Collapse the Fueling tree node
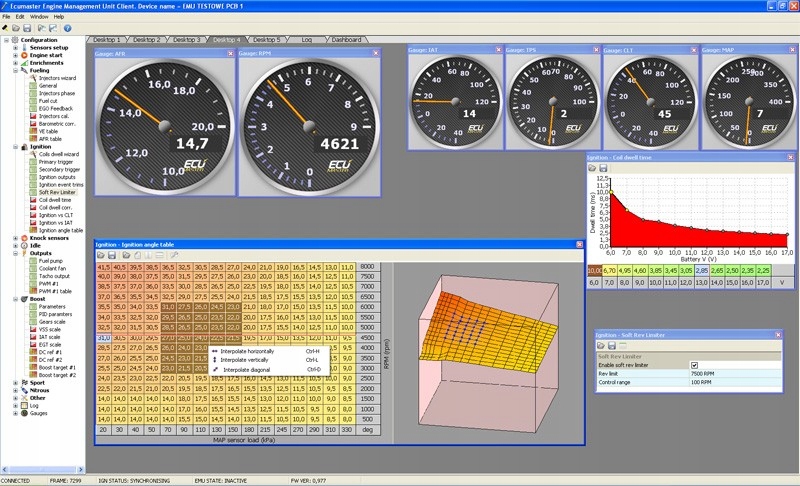Viewport: 800px width, 486px height. (15, 70)
